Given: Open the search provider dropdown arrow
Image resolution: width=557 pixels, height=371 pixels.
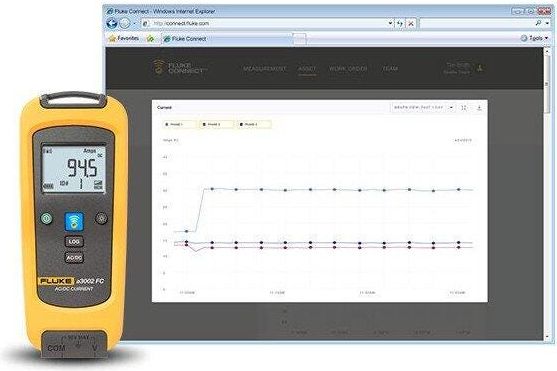Looking at the screenshot, I should [x=547, y=23].
